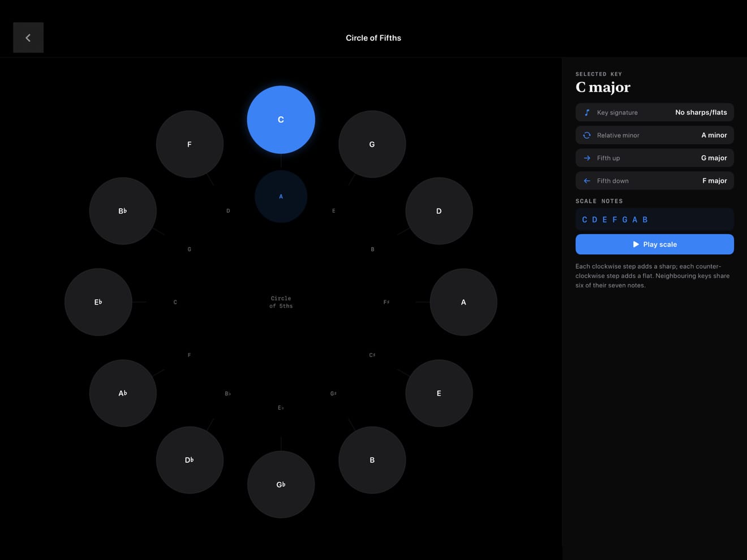Play the C major scale
Viewport: 747px width, 560px height.
(655, 244)
